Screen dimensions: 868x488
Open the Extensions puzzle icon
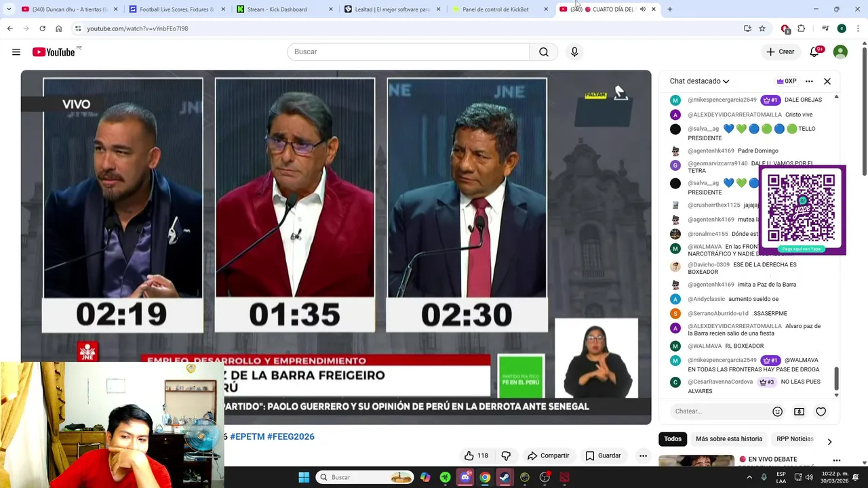802,28
